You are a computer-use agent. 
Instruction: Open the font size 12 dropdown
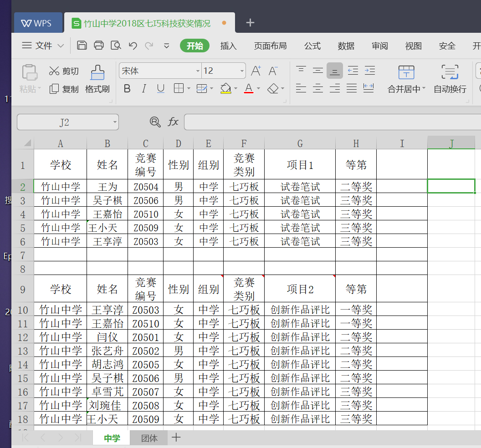pyautogui.click(x=242, y=71)
